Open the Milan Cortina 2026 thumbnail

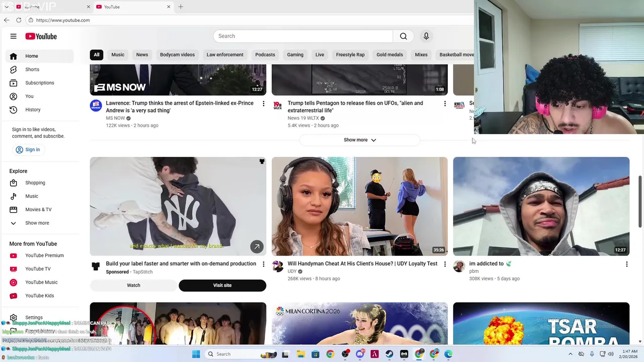tap(360, 323)
